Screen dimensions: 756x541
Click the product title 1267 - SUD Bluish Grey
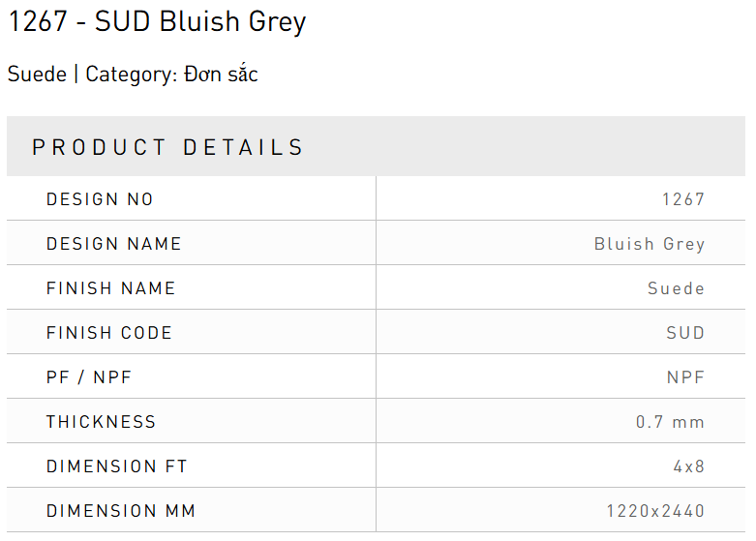[x=157, y=22]
